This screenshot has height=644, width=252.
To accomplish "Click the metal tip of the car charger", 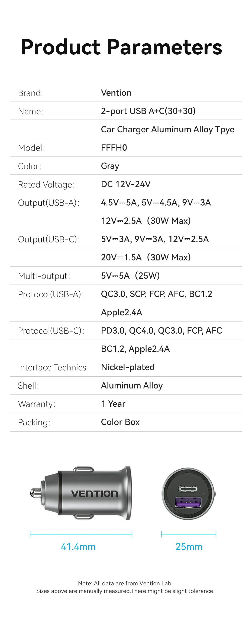I will (34, 493).
